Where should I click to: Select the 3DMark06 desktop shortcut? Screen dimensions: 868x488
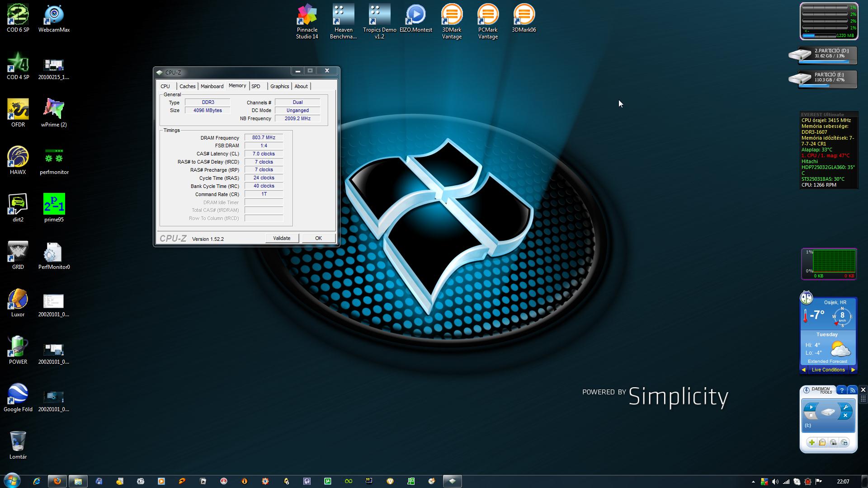pyautogui.click(x=524, y=18)
